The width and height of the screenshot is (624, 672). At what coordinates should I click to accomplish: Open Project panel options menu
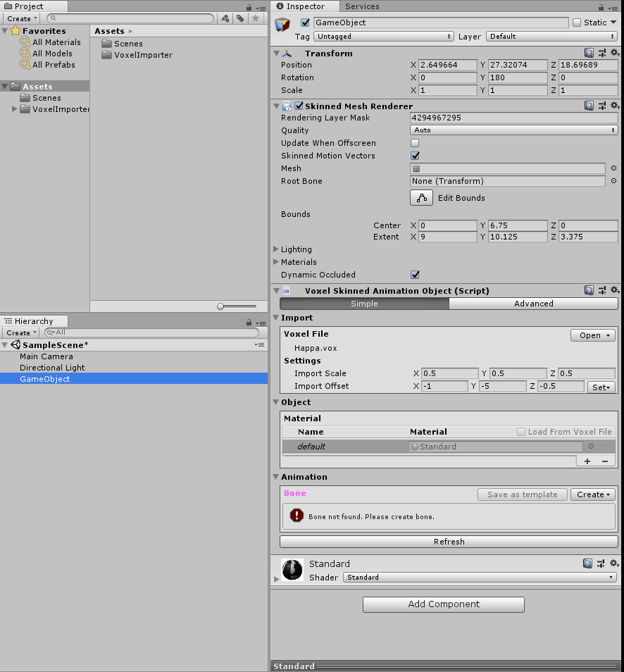click(261, 8)
